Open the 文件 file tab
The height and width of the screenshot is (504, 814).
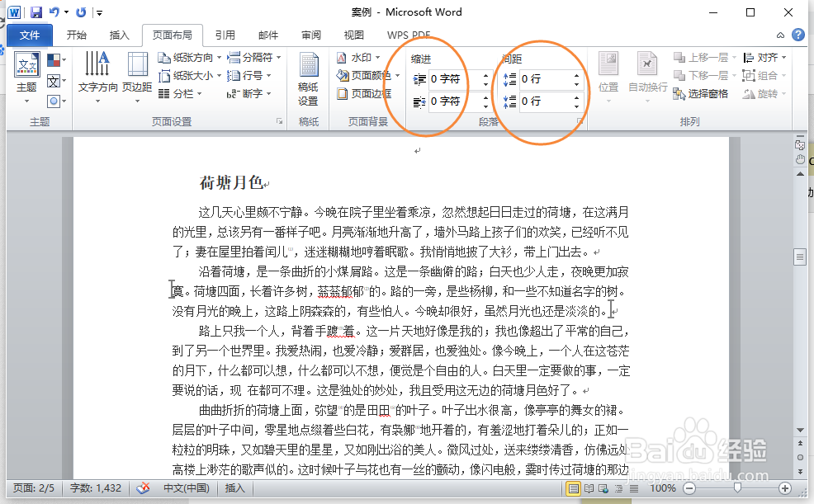[x=30, y=35]
